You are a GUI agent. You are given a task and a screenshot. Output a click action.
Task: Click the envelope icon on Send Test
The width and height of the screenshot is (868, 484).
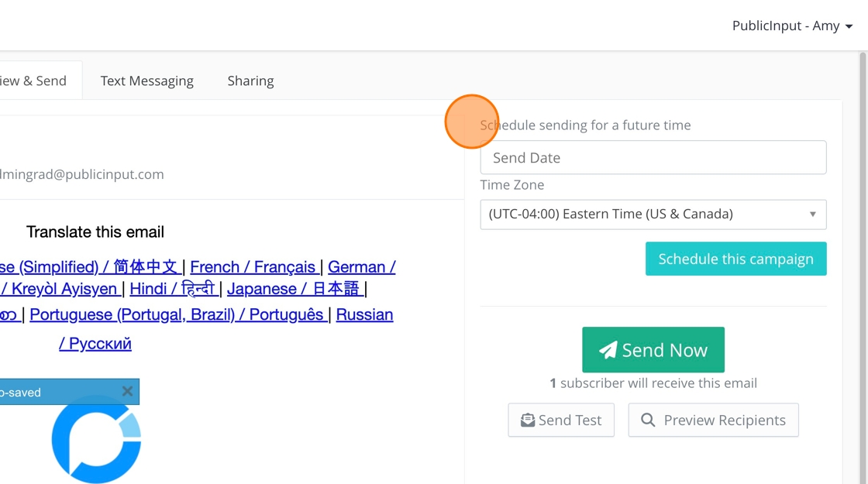click(x=528, y=420)
